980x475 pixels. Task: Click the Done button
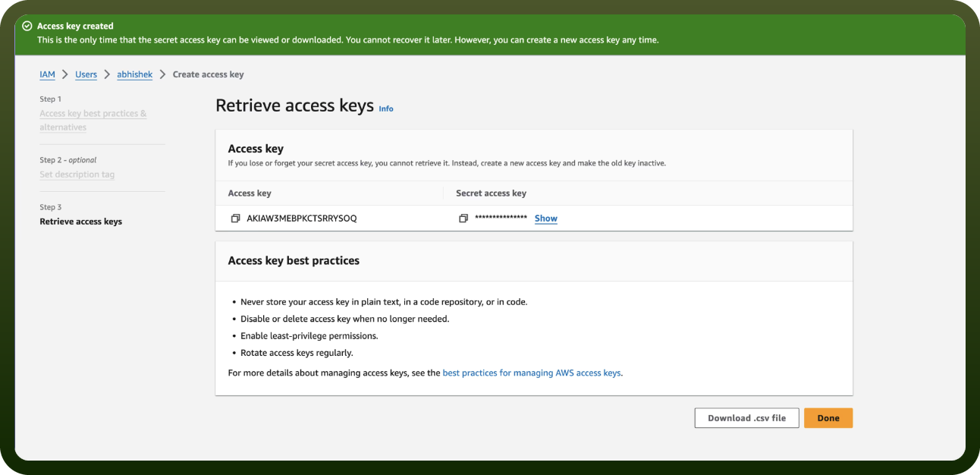pyautogui.click(x=828, y=418)
